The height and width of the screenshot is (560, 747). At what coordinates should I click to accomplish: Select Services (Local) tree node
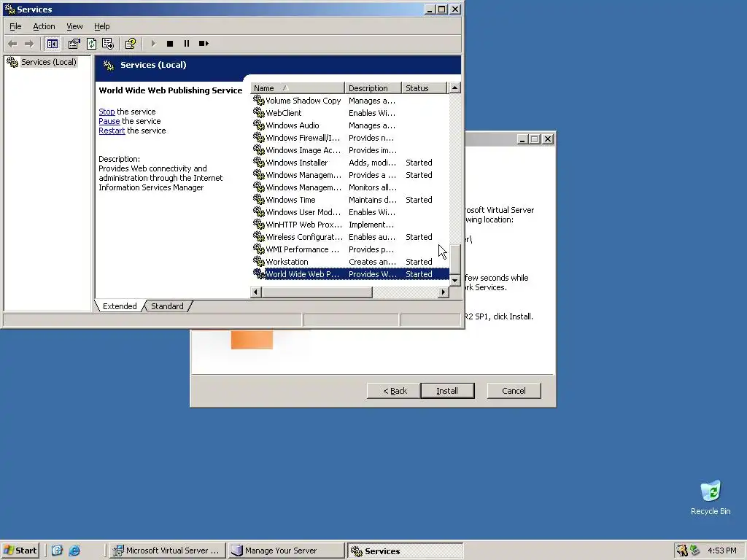pos(48,62)
